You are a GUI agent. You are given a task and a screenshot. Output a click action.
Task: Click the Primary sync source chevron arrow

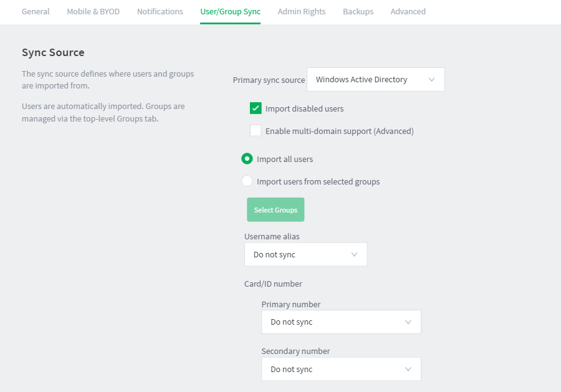[x=431, y=79]
